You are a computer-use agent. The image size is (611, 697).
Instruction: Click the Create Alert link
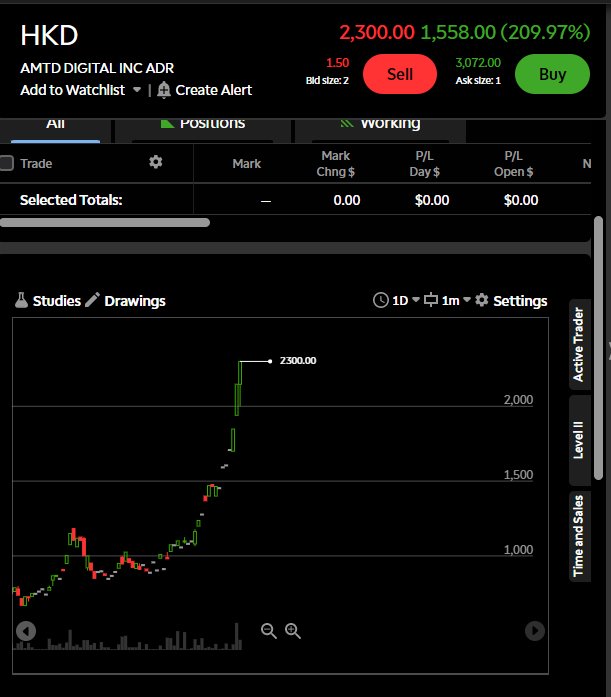[213, 90]
